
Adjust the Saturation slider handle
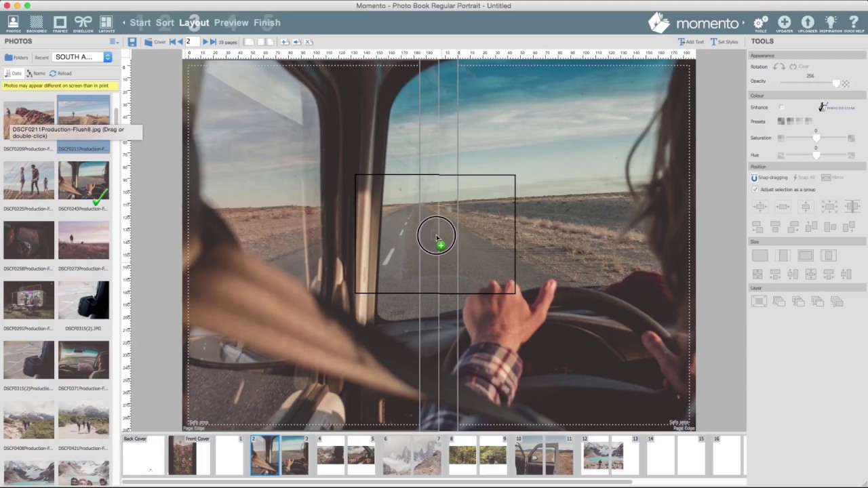point(816,138)
